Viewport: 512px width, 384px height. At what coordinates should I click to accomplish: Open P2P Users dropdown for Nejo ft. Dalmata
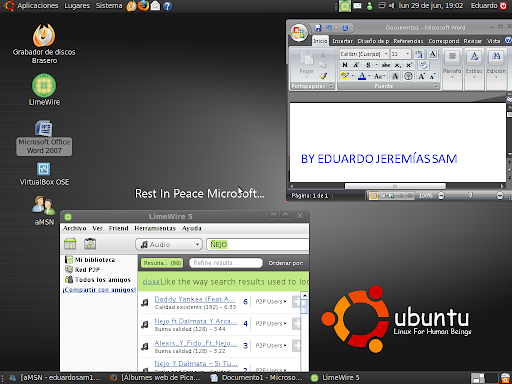(271, 324)
